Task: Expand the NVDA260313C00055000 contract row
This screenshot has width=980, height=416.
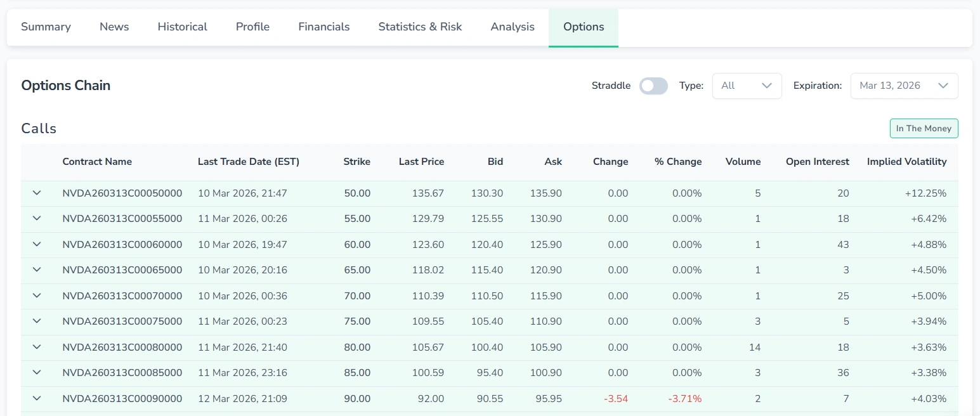Action: [36, 218]
